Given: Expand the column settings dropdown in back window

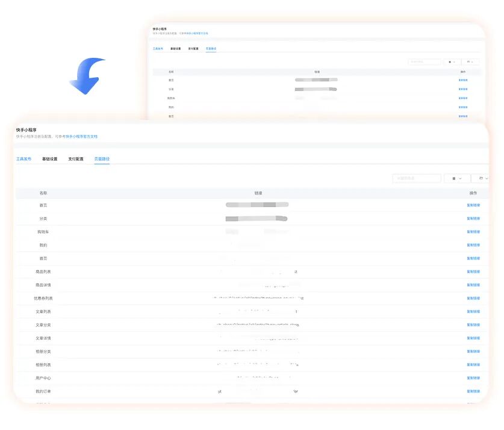Looking at the screenshot, I should (470, 61).
